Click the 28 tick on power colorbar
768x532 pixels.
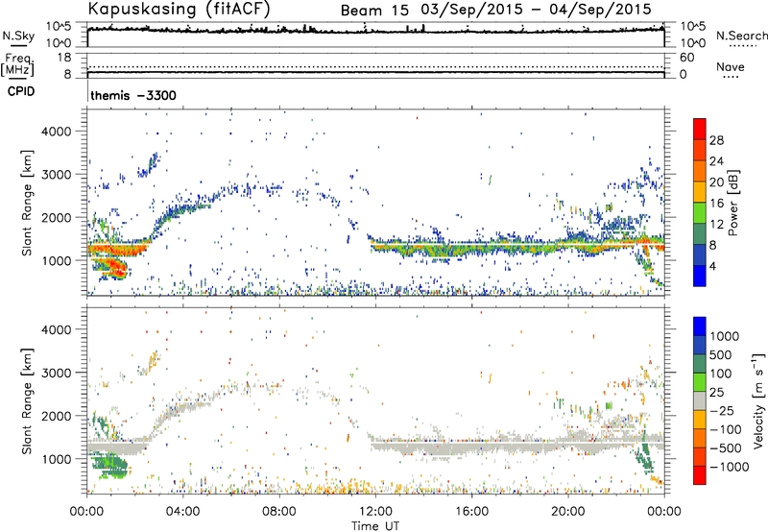(716, 140)
